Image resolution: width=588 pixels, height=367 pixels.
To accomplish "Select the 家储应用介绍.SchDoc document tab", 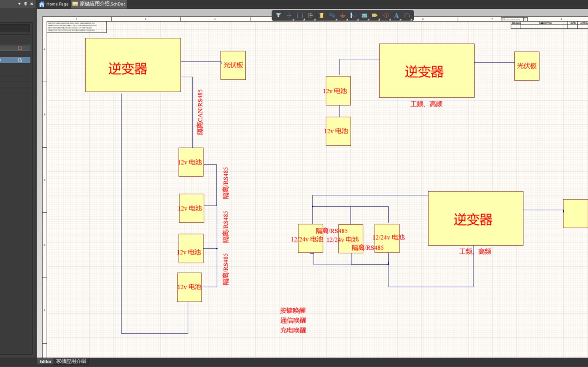I will (99, 4).
